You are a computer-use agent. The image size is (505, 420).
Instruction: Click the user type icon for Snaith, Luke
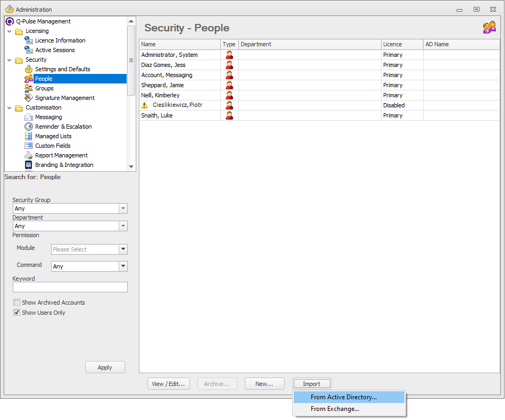[229, 115]
